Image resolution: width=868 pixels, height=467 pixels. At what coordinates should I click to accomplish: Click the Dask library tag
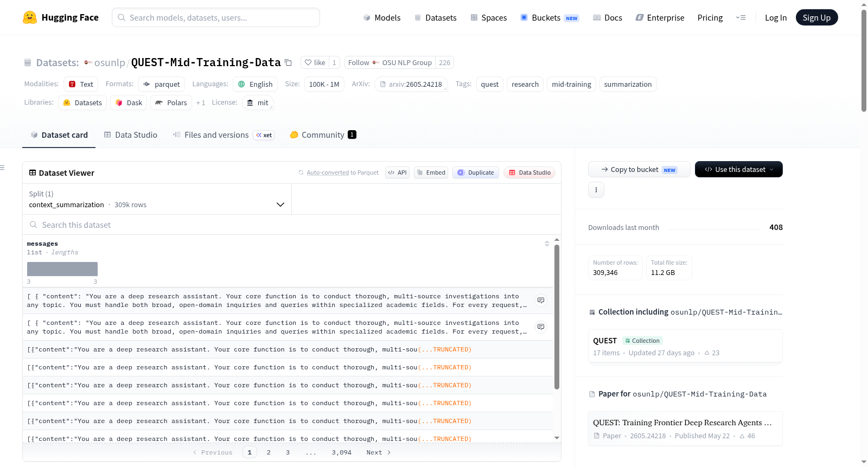pos(129,103)
